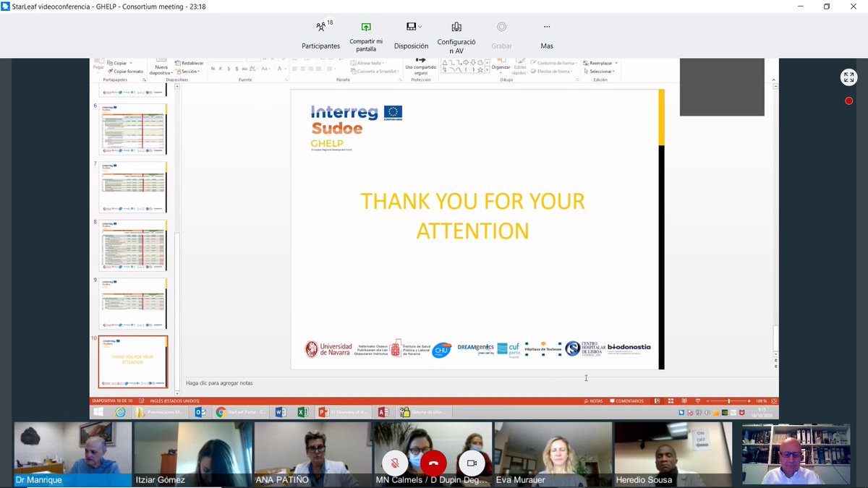Open Contorno de forma dropdown

(554, 64)
